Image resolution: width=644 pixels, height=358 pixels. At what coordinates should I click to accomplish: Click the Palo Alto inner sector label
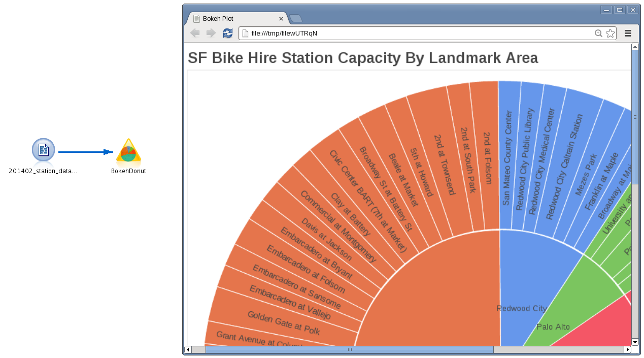(x=553, y=327)
